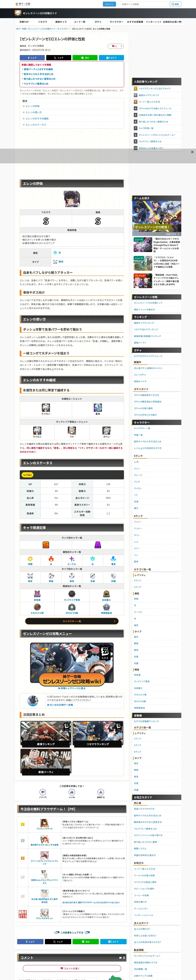Open the キャラクター nav tab
Viewport: 196px width, 980px height.
click(116, 22)
